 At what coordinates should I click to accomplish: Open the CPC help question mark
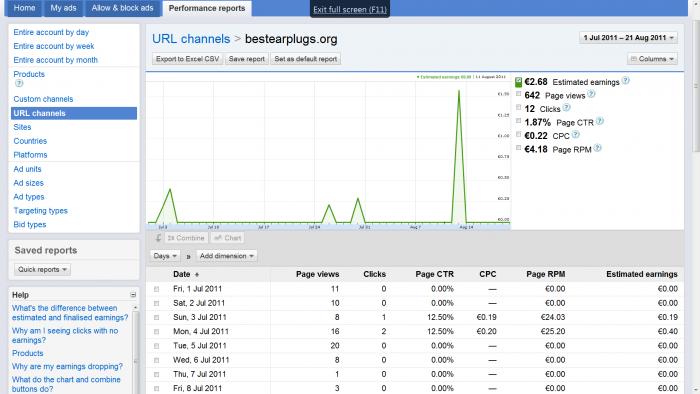tap(575, 134)
